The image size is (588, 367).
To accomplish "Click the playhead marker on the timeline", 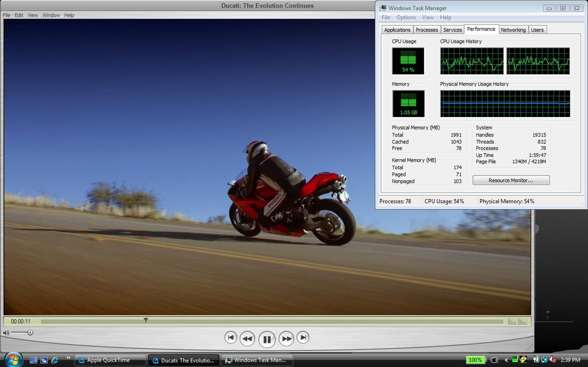I will coord(146,320).
